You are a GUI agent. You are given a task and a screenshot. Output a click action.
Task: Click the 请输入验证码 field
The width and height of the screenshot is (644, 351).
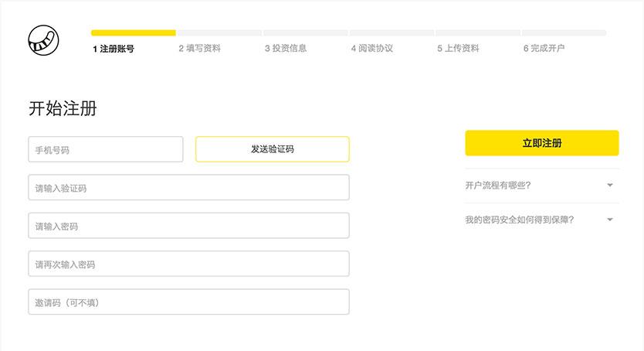pyautogui.click(x=188, y=188)
